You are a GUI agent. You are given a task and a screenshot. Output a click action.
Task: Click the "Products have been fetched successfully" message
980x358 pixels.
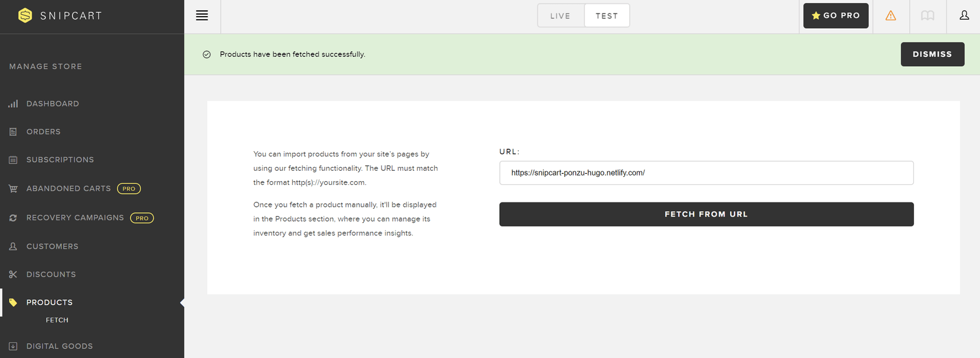(293, 54)
